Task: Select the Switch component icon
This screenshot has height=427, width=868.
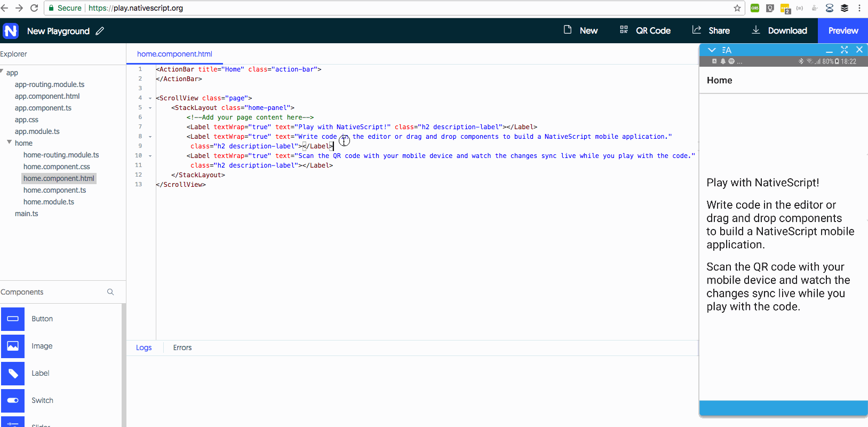Action: [x=13, y=400]
